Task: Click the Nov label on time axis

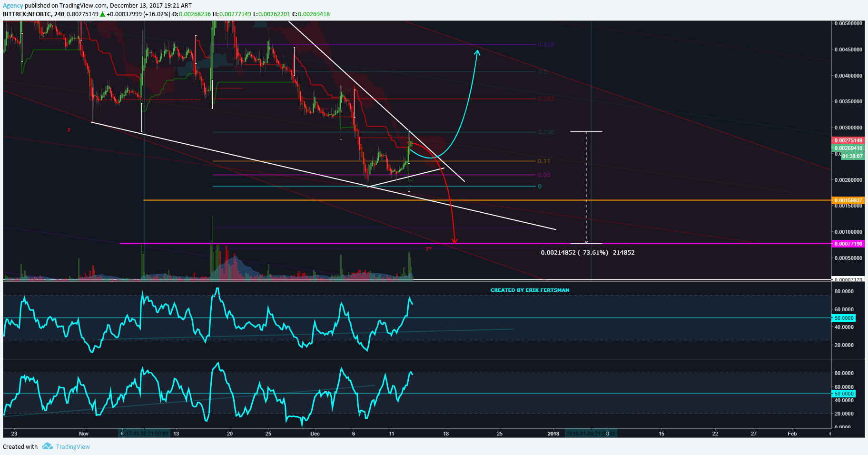Action: (84, 434)
